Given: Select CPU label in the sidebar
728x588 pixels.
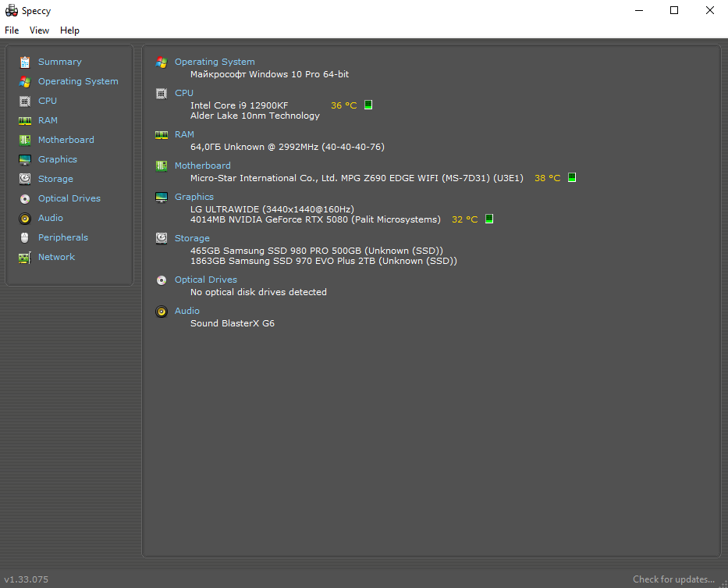Looking at the screenshot, I should point(48,101).
